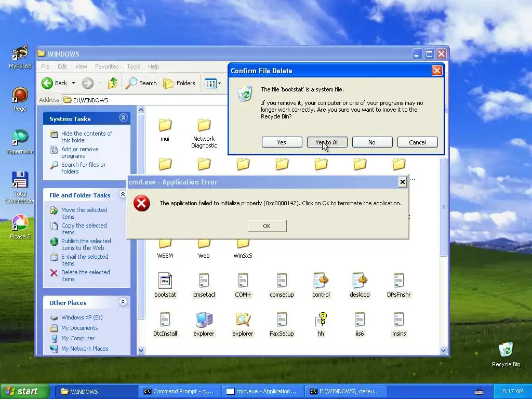Screen dimensions: 532x399
Task: Select the DPsFnshr file
Action: [x=398, y=285]
